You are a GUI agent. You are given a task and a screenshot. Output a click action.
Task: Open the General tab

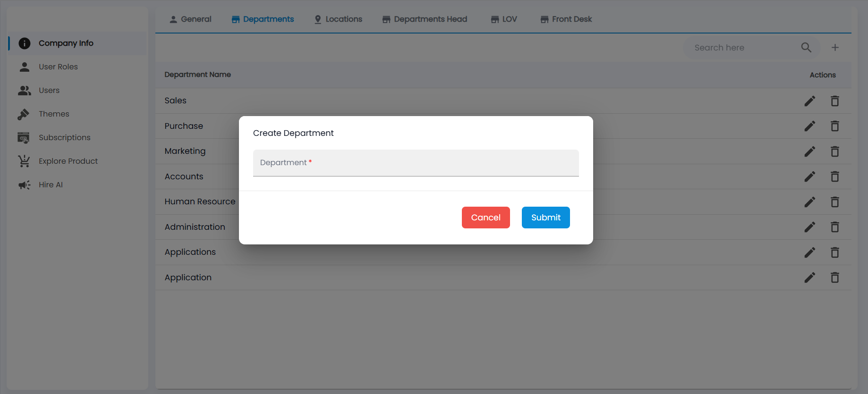[190, 19]
